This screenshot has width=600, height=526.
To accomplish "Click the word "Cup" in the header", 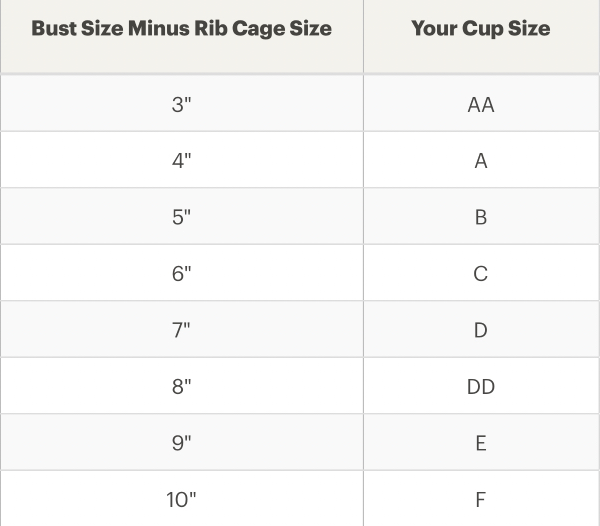I will 481,28.
